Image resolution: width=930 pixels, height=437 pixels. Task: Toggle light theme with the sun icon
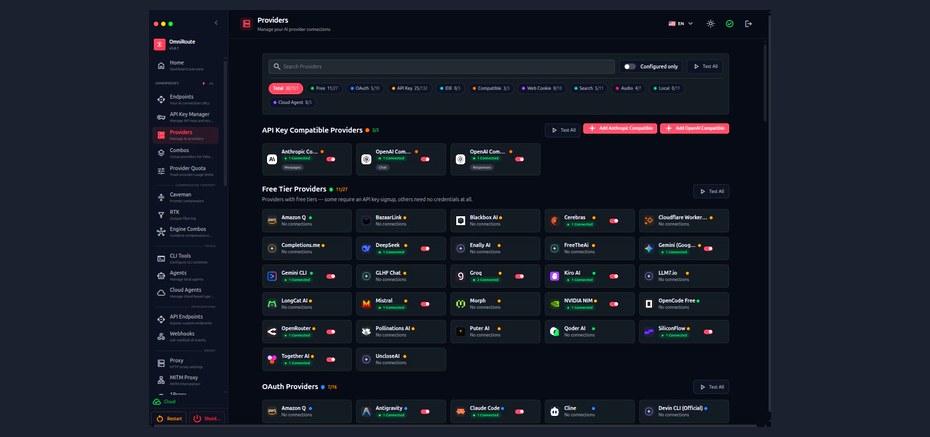(711, 24)
